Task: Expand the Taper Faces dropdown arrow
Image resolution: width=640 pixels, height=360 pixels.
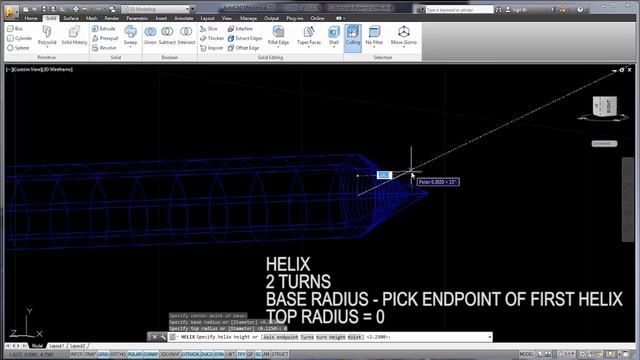Action: [309, 47]
